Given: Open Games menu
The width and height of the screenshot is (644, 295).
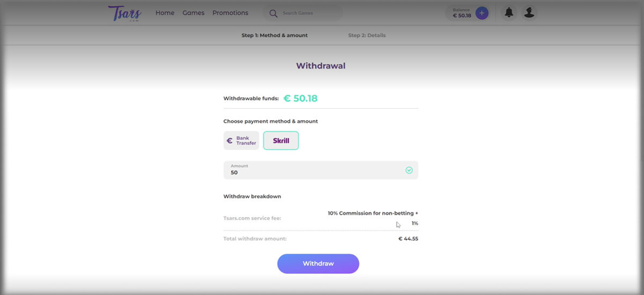Looking at the screenshot, I should 193,13.
